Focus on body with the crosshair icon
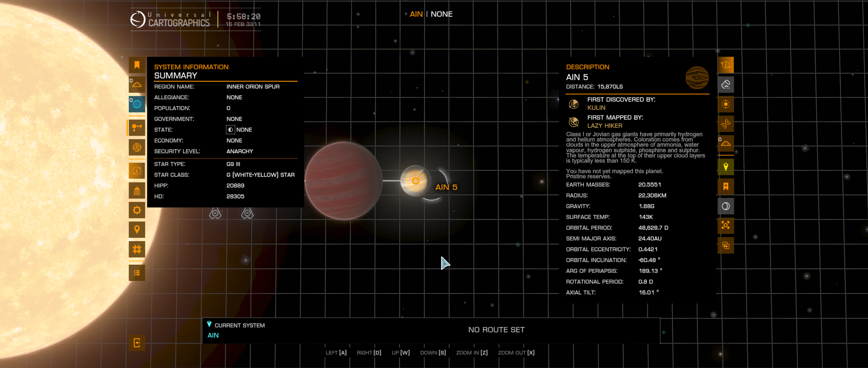The image size is (868, 368). coord(726,225)
